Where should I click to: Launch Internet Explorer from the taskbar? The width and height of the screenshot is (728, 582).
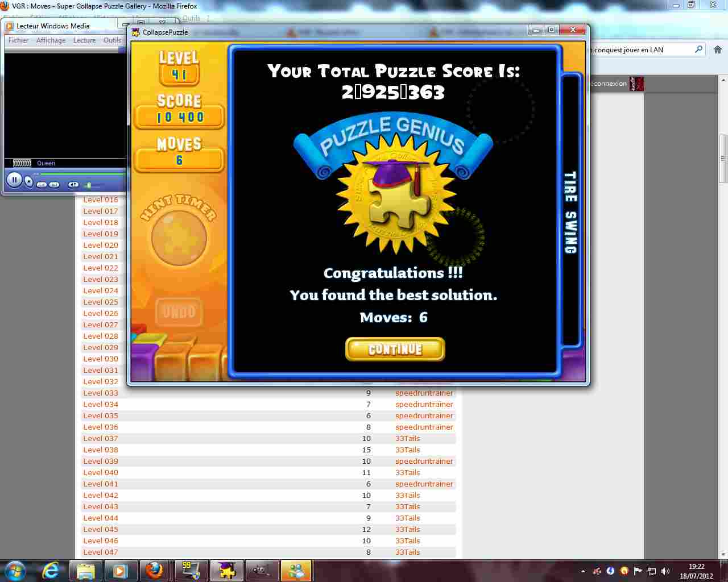pos(51,570)
